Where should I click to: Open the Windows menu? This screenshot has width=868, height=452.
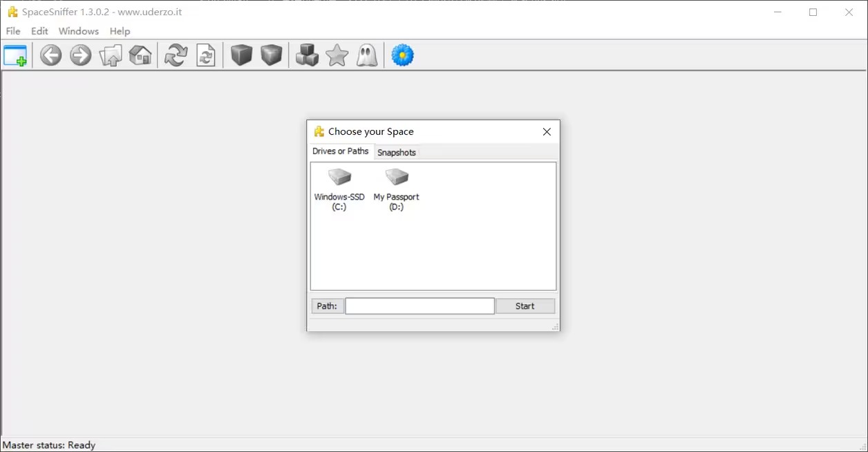[x=79, y=31]
